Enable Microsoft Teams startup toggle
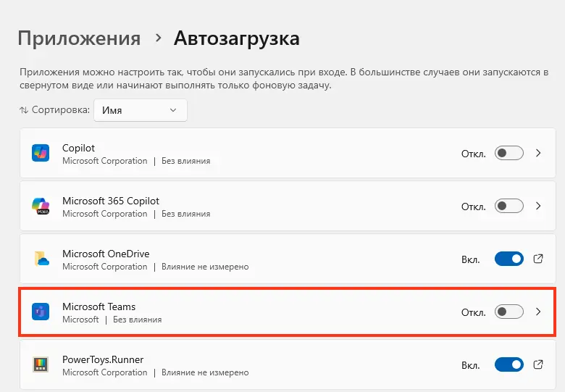This screenshot has width=565, height=392. (508, 312)
